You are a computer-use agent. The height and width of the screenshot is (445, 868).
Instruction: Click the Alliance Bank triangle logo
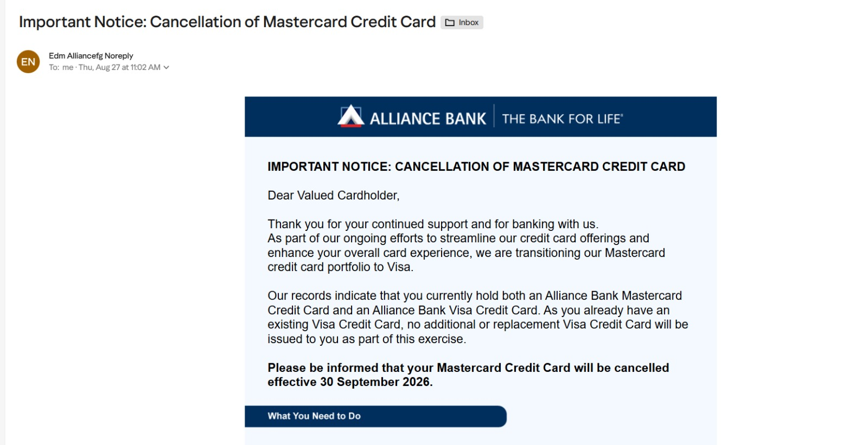tap(350, 116)
